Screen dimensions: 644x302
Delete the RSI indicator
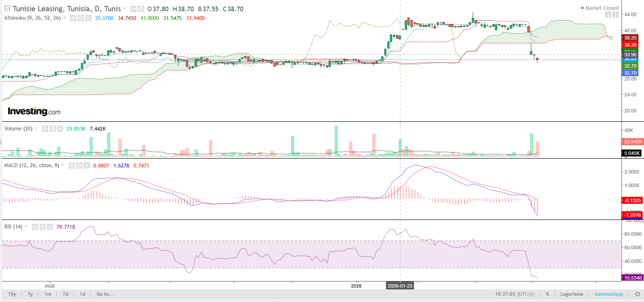point(50,227)
